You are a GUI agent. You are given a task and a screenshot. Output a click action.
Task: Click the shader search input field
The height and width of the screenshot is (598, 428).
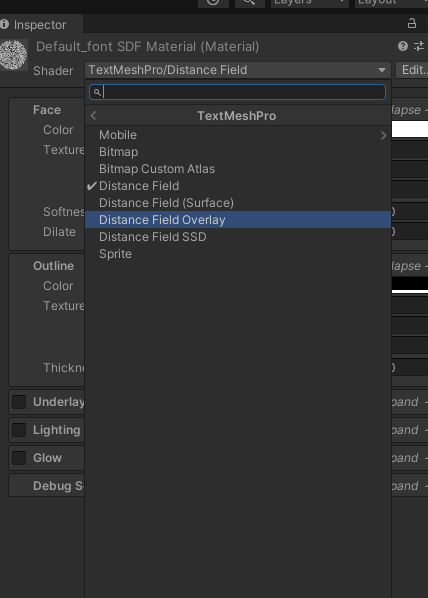tap(237, 92)
